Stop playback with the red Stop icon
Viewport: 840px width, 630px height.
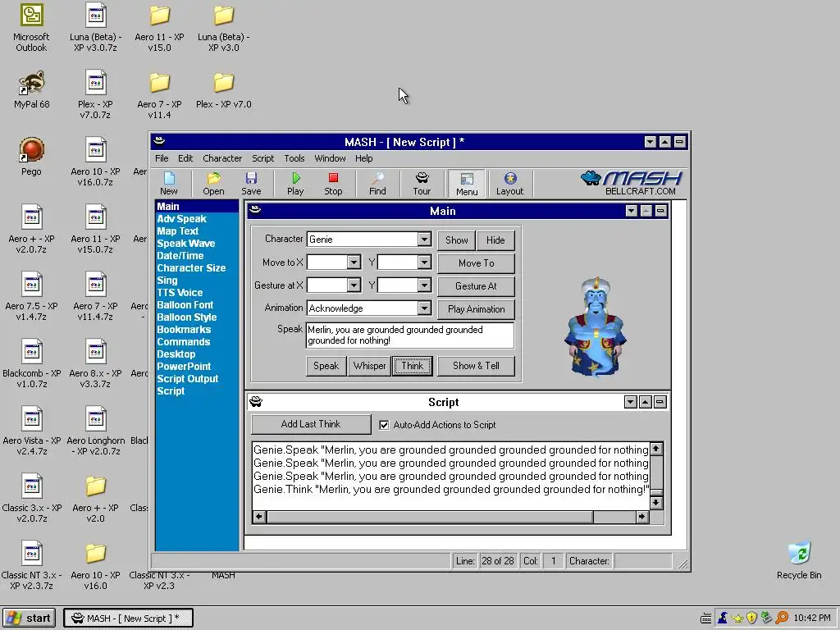333,184
